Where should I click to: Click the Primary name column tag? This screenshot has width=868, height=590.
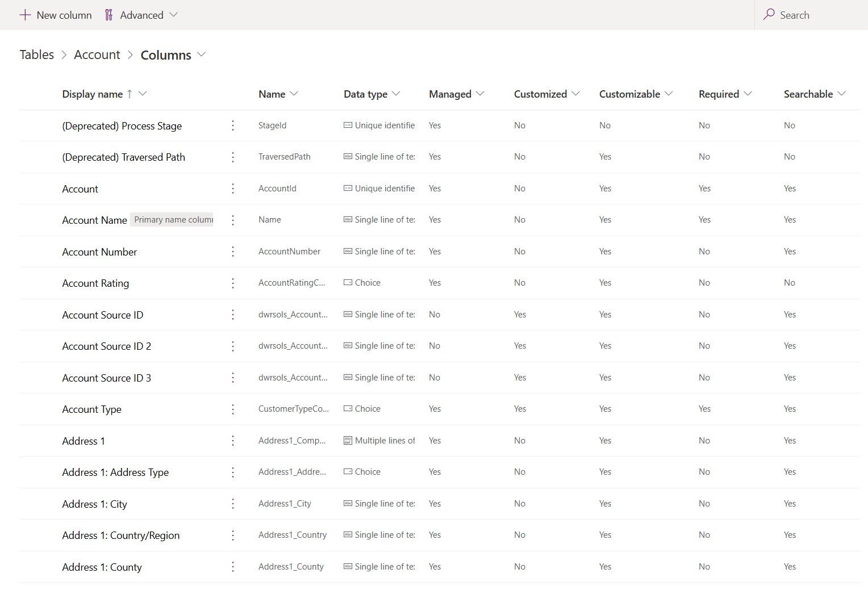pyautogui.click(x=172, y=219)
